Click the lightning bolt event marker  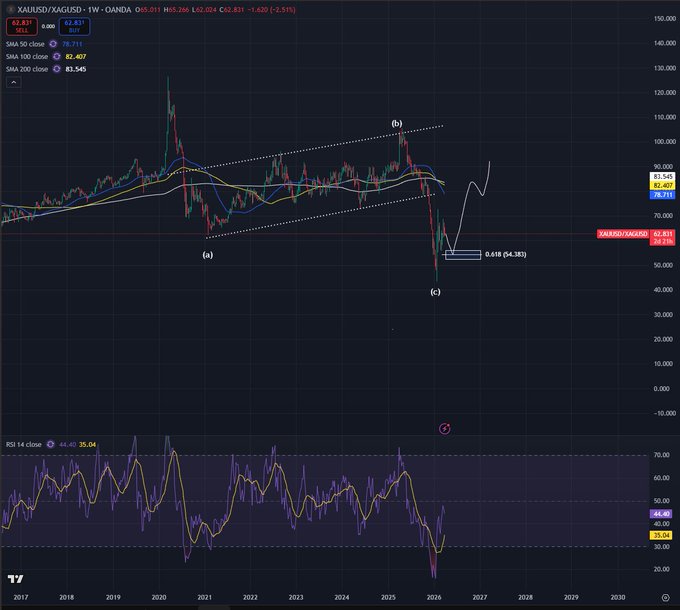[445, 428]
